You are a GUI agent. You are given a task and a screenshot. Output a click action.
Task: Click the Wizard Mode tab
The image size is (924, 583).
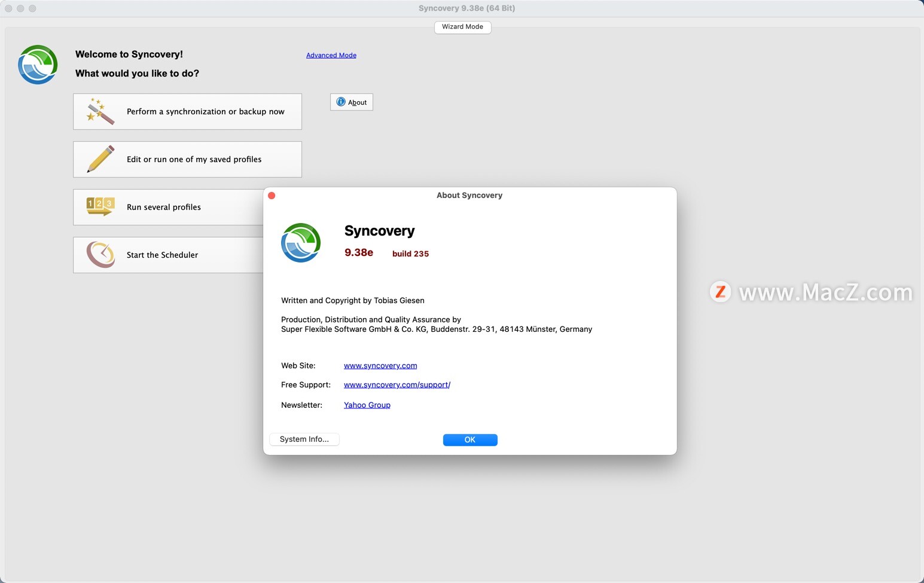(462, 27)
